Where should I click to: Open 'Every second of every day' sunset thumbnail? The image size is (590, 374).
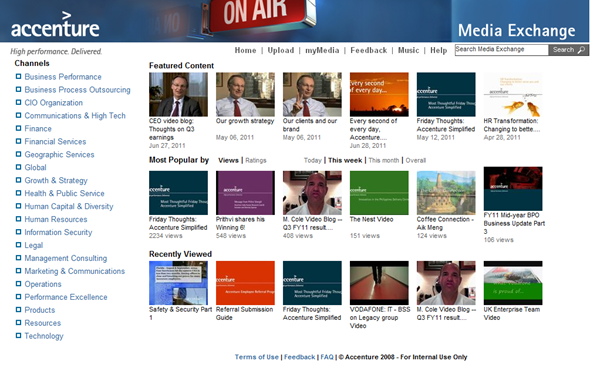point(379,94)
